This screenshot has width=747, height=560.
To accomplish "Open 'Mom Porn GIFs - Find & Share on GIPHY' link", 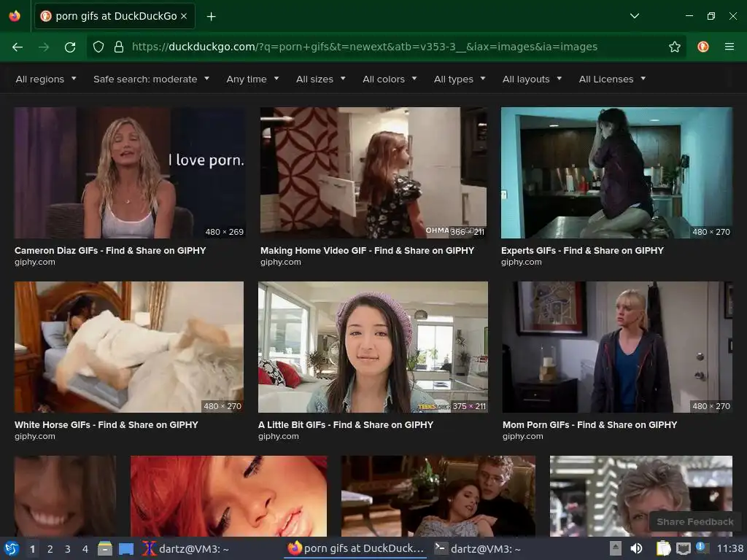I will coord(589,425).
